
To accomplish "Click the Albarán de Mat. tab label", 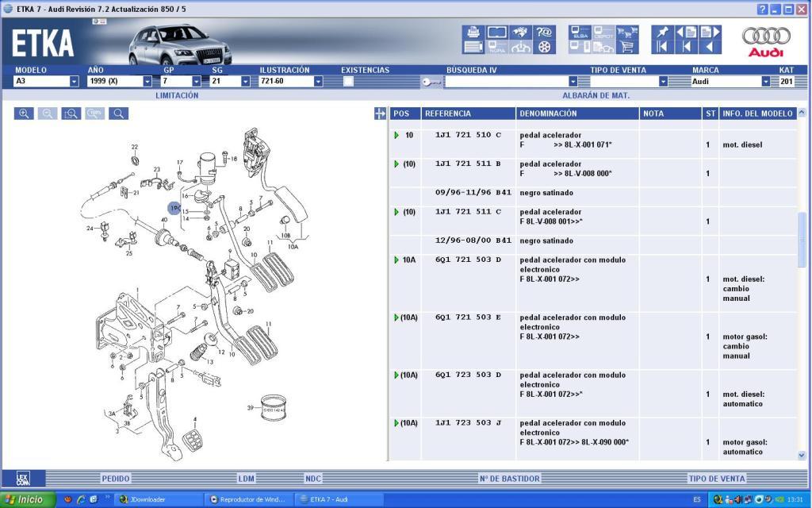I will point(596,95).
